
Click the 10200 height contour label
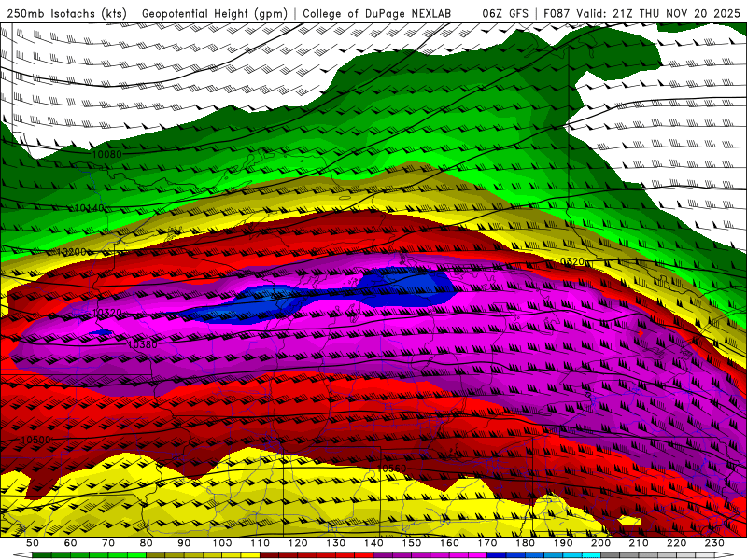click(72, 252)
